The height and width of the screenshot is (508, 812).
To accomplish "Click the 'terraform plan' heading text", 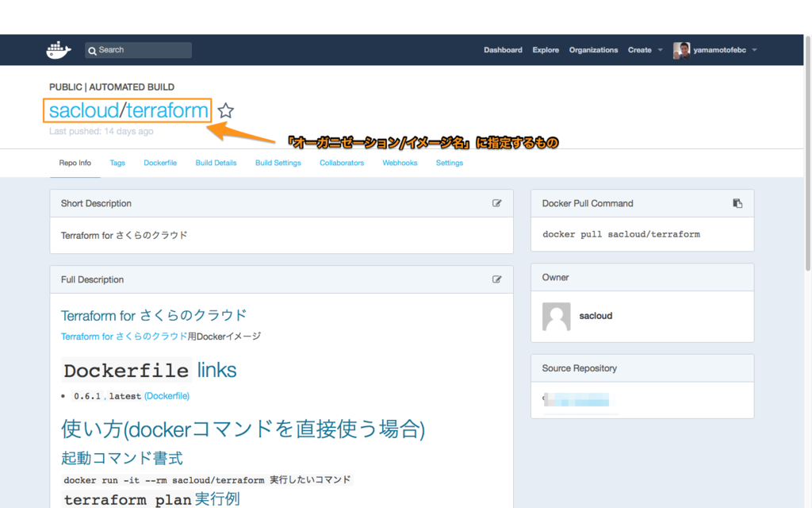I will click(x=128, y=500).
